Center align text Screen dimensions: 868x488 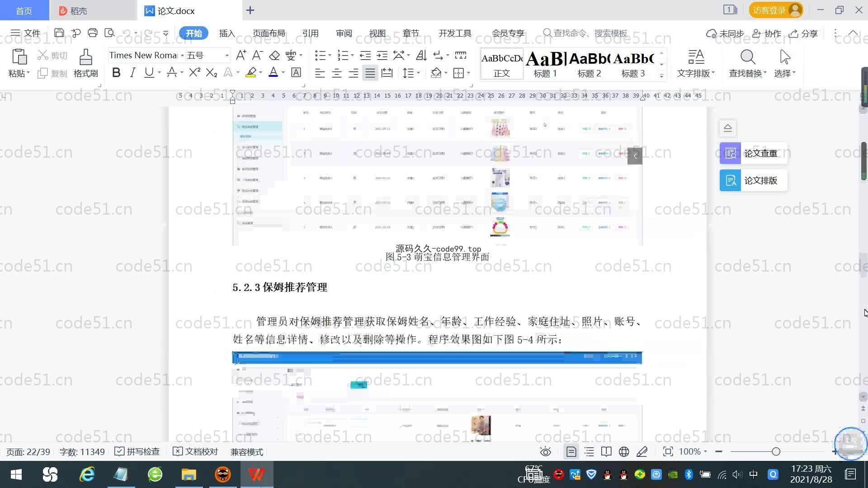(x=337, y=73)
